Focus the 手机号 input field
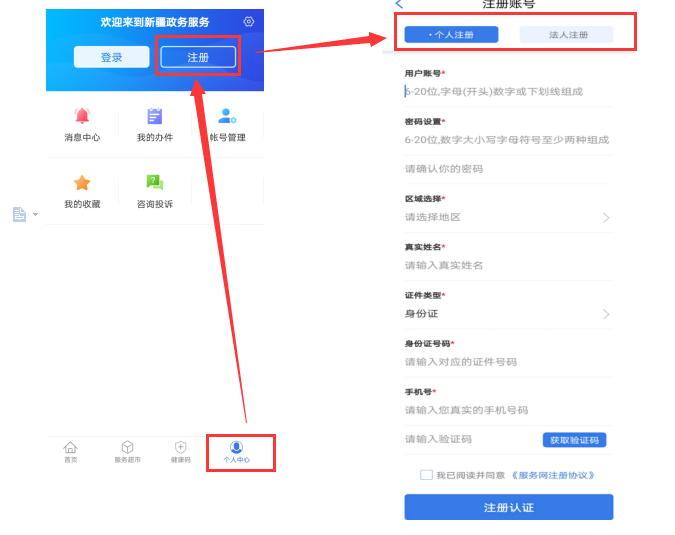The image size is (675, 535). click(x=509, y=410)
